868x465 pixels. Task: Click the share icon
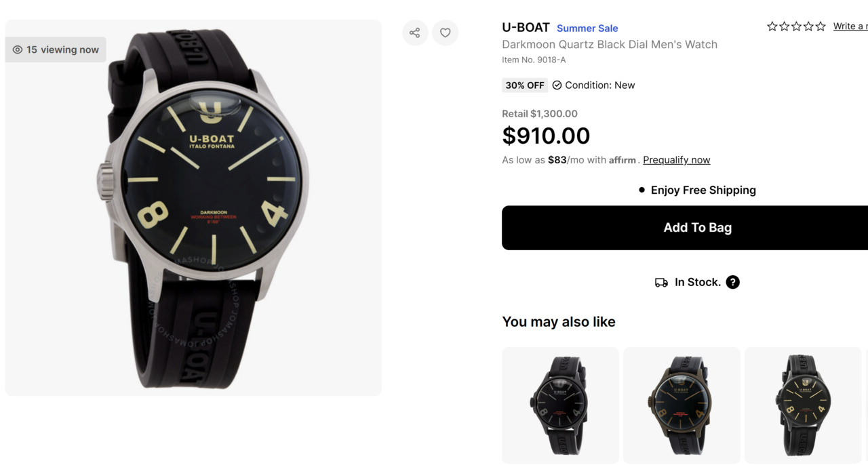tap(415, 33)
